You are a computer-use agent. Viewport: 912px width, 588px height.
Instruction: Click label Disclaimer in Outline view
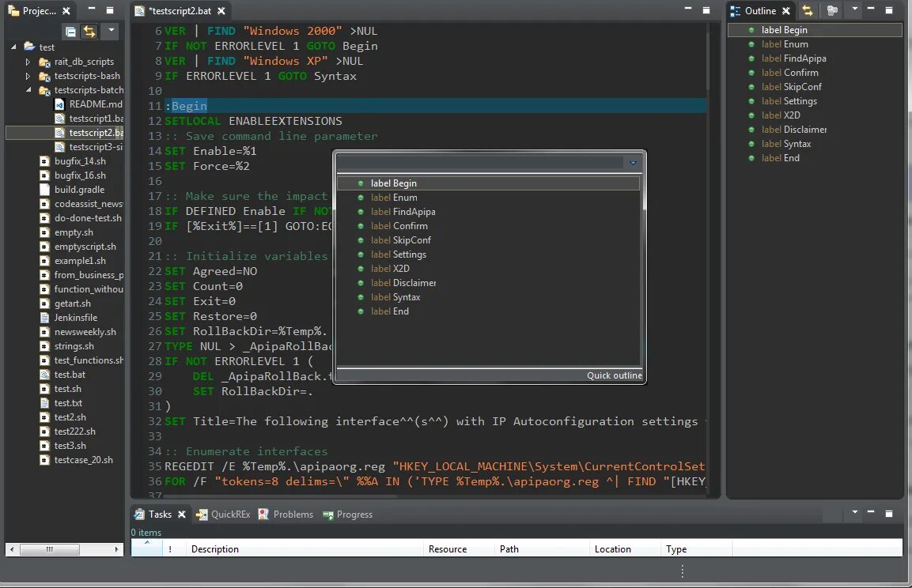[794, 130]
